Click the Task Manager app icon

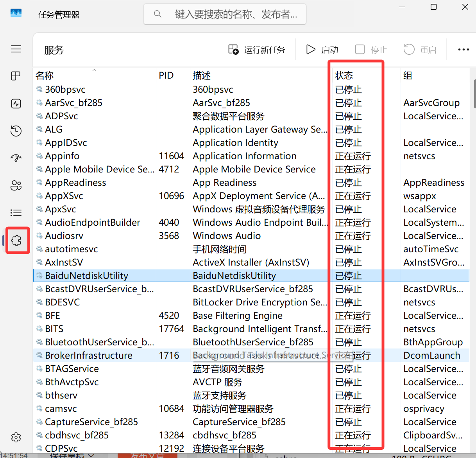[x=16, y=13]
